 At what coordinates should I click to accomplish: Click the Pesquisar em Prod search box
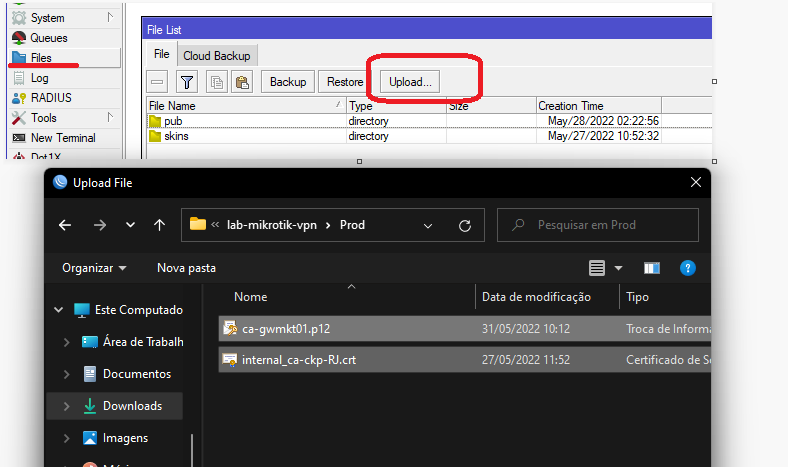click(x=598, y=225)
